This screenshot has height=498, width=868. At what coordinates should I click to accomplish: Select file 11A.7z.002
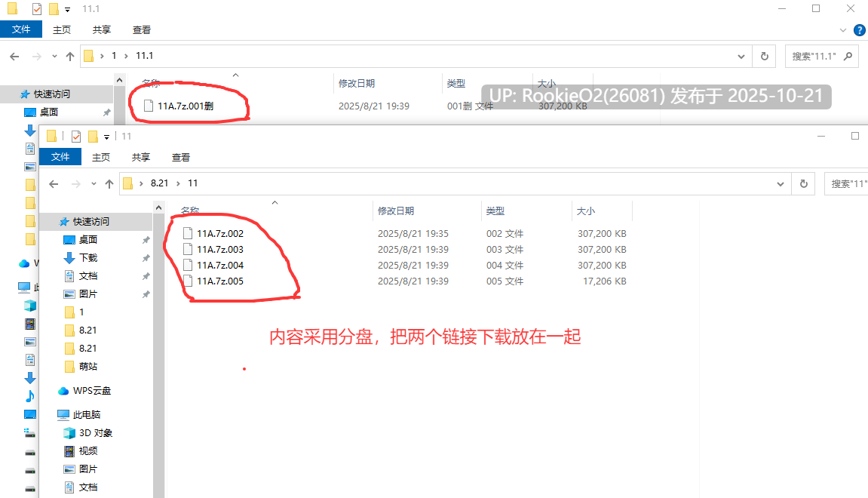point(219,234)
